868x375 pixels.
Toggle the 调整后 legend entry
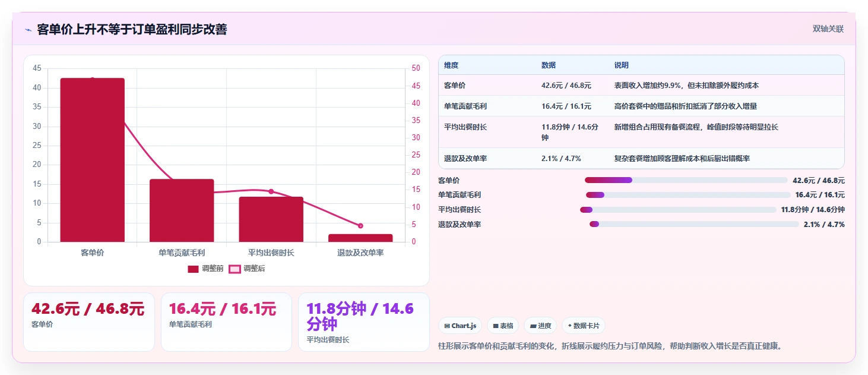click(247, 269)
